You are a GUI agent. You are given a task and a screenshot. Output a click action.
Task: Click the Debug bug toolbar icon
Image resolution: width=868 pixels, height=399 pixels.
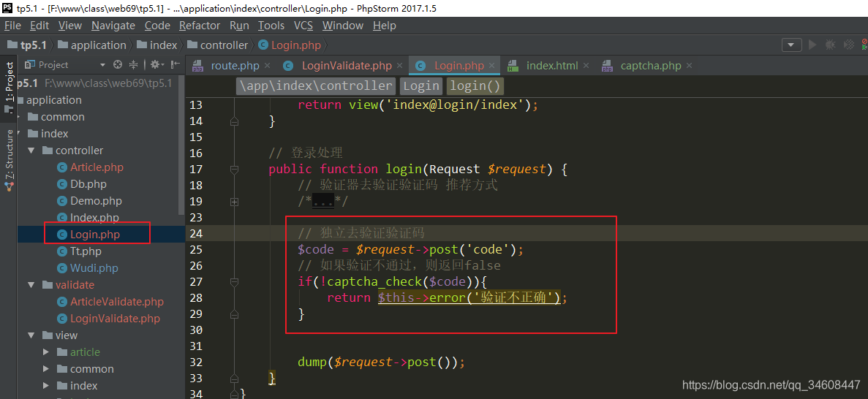click(x=831, y=45)
